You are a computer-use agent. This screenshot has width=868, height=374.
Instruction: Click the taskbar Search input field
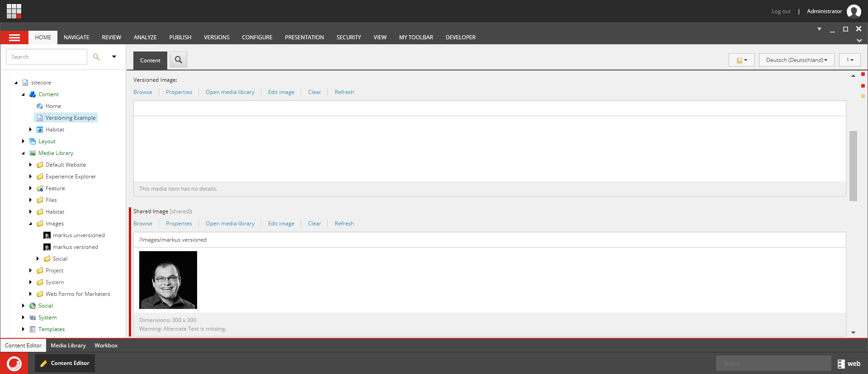click(x=774, y=363)
